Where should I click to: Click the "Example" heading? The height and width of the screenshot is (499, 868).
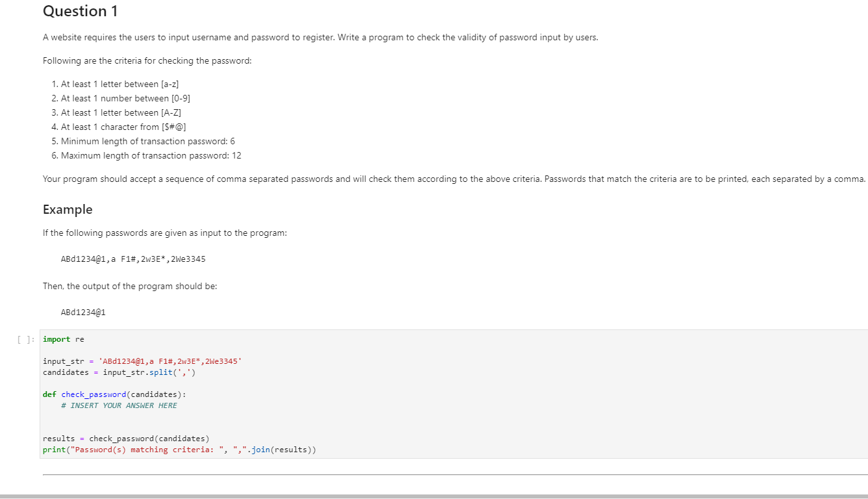(68, 209)
